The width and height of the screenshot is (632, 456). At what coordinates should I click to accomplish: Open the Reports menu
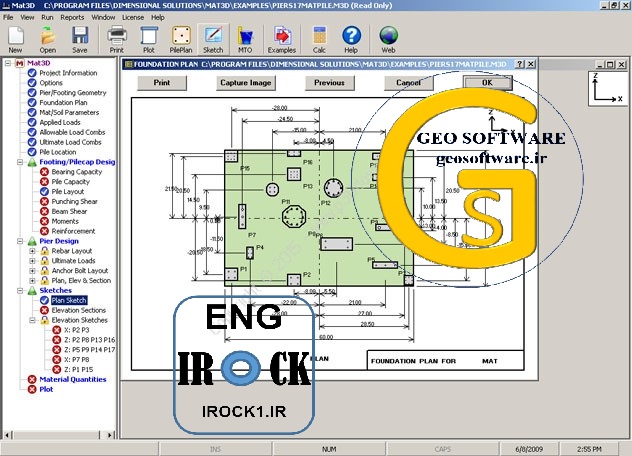(x=72, y=17)
